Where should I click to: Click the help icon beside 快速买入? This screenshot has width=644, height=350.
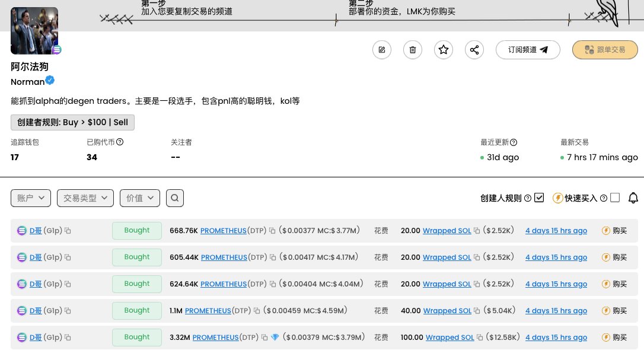[603, 198]
